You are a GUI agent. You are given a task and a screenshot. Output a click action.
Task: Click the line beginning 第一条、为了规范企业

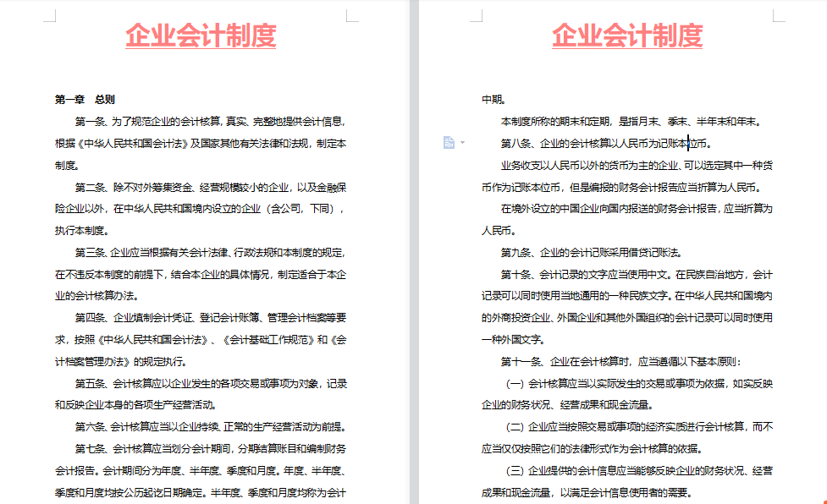[211, 122]
